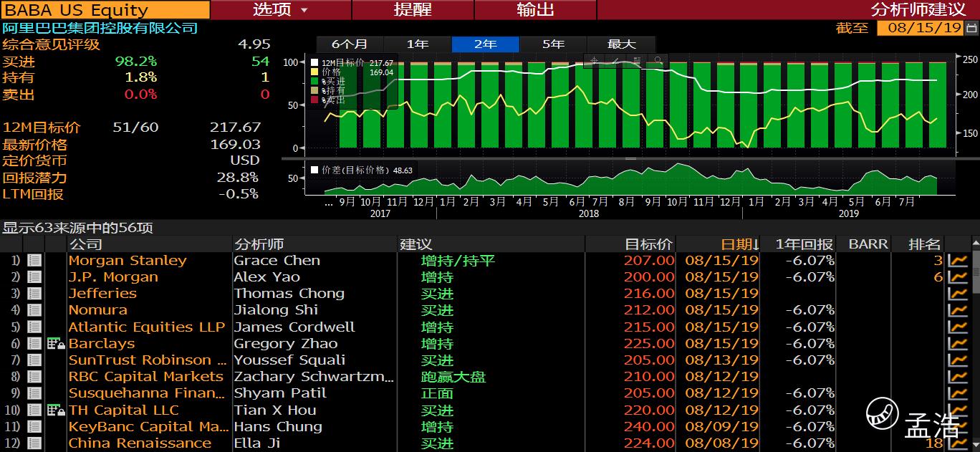
Task: Open the J.P. Morgan report document icon
Action: (x=34, y=277)
